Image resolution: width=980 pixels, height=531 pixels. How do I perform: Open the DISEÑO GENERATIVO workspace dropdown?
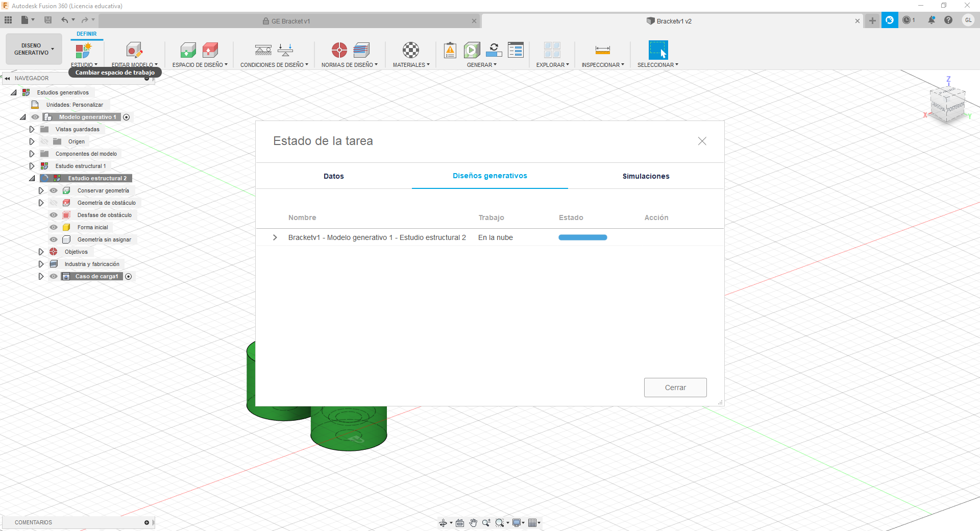pos(34,49)
